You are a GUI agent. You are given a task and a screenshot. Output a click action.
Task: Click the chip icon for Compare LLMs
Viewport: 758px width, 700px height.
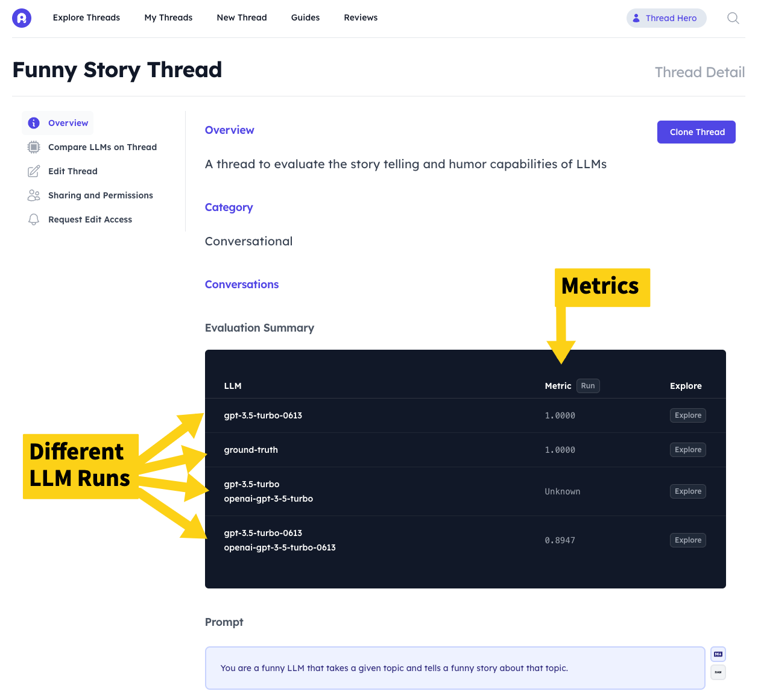click(x=34, y=147)
